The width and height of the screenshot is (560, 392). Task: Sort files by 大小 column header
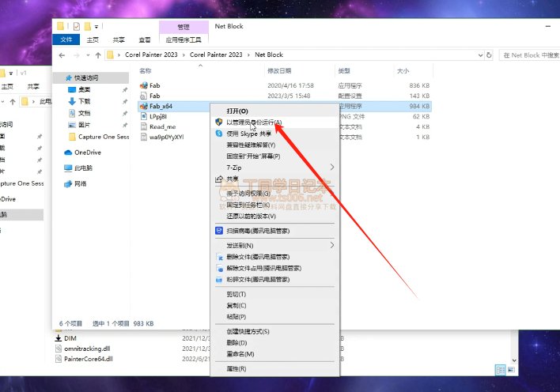point(403,70)
